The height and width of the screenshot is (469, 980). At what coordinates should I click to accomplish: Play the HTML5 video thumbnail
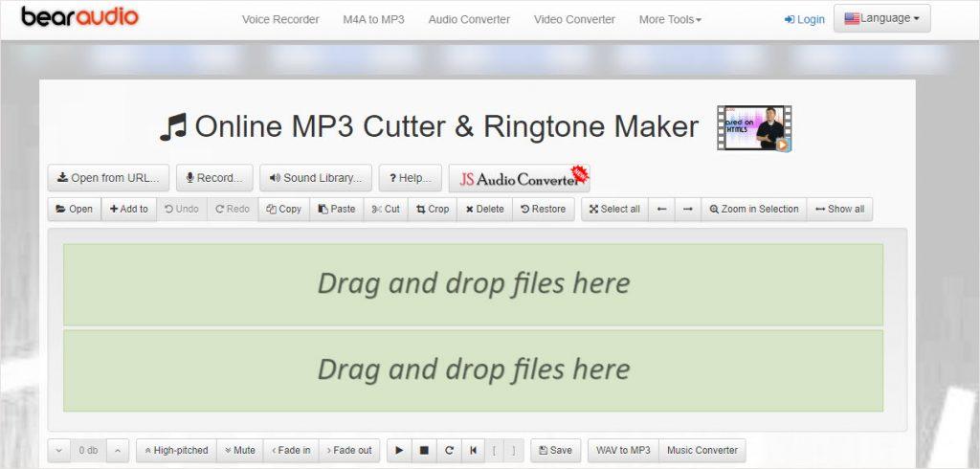(x=754, y=128)
